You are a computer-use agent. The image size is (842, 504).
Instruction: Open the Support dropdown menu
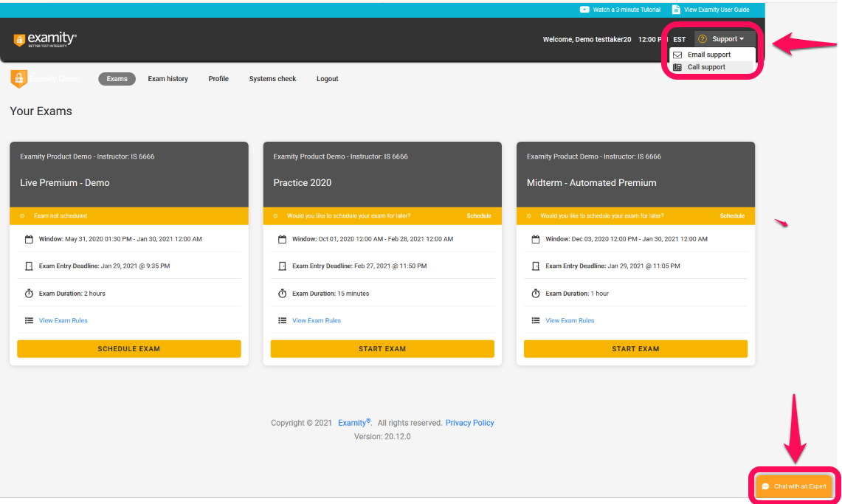pos(725,39)
